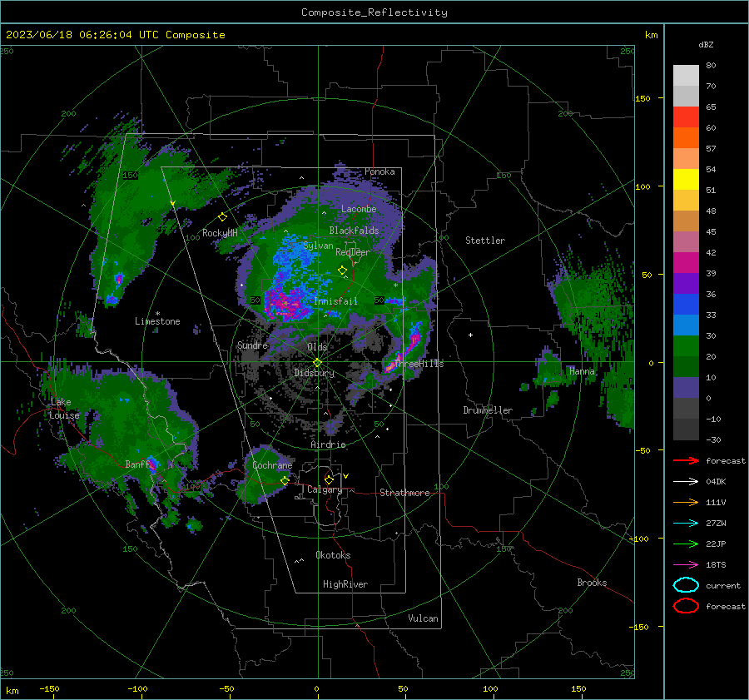The image size is (749, 700).
Task: Click the light gray top dBZ swatch
Action: pyautogui.click(x=686, y=75)
